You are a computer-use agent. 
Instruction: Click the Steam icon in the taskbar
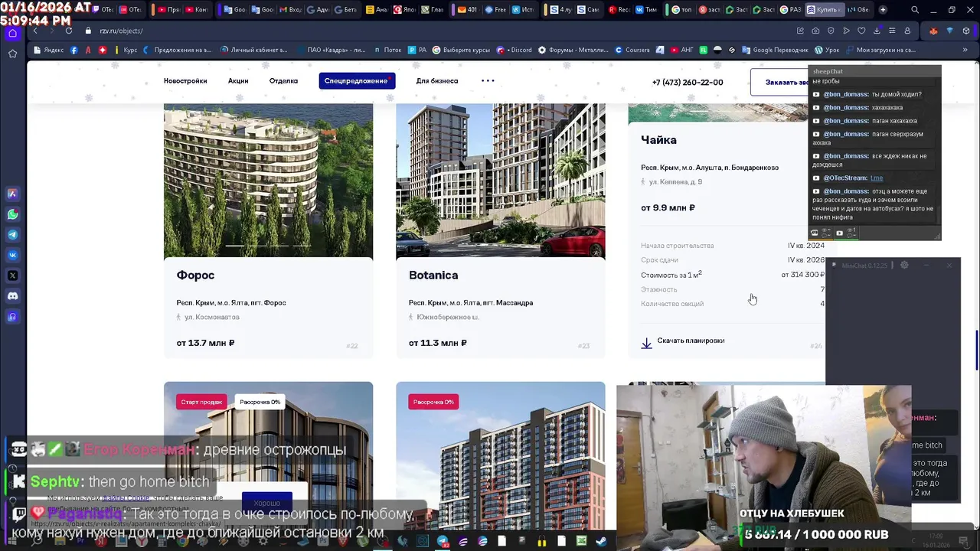point(600,541)
